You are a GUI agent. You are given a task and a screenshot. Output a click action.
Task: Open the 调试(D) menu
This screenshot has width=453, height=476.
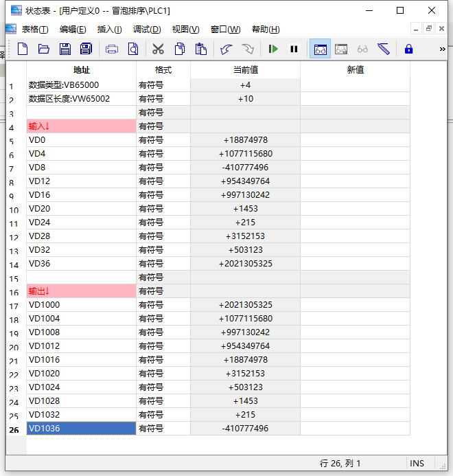click(147, 30)
